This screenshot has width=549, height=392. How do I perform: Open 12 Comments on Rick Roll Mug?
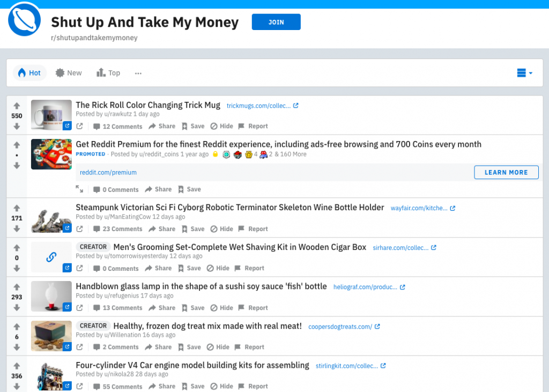point(117,127)
